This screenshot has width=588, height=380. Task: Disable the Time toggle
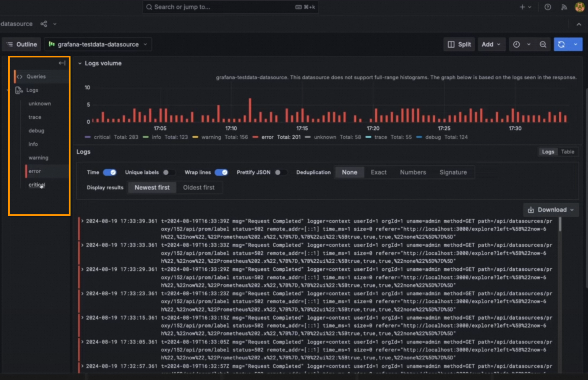(x=110, y=172)
